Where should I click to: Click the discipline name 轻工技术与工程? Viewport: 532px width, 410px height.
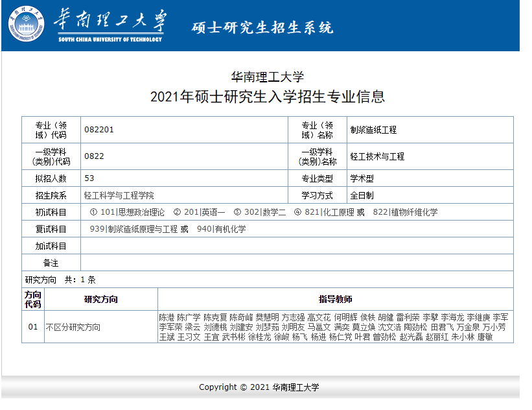tap(377, 156)
